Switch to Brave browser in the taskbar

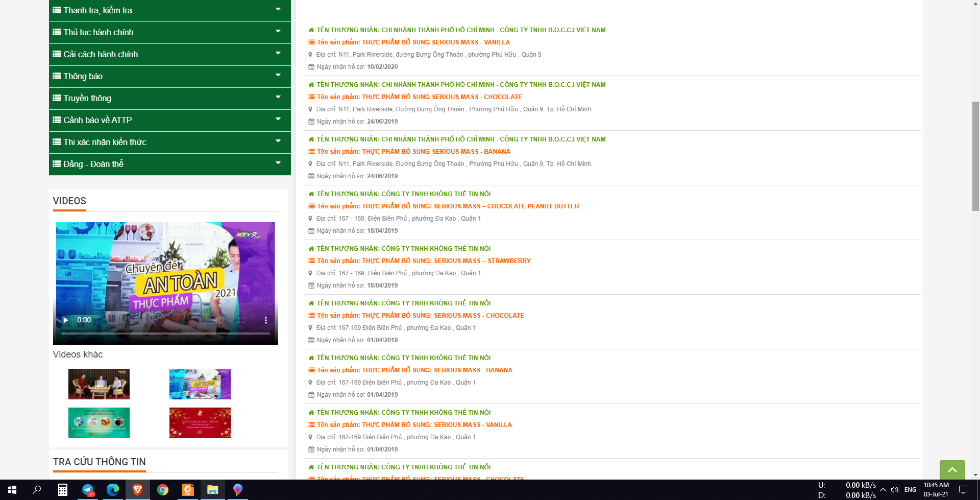138,490
